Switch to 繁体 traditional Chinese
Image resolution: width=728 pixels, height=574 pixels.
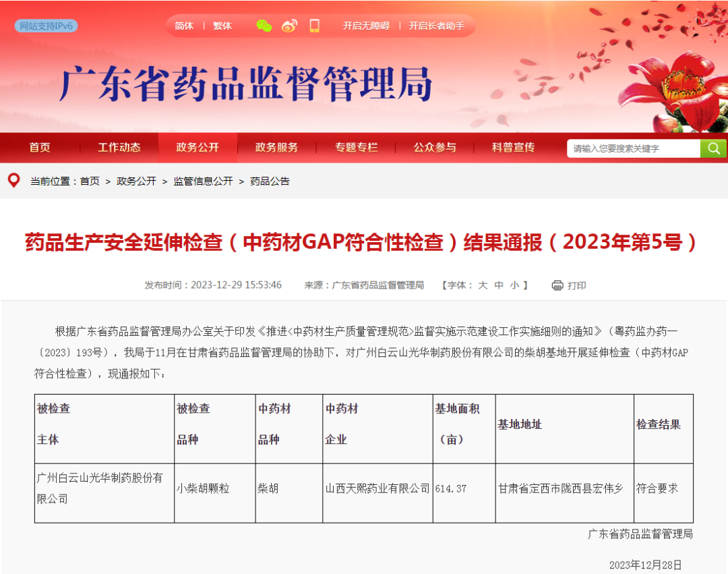[x=222, y=26]
